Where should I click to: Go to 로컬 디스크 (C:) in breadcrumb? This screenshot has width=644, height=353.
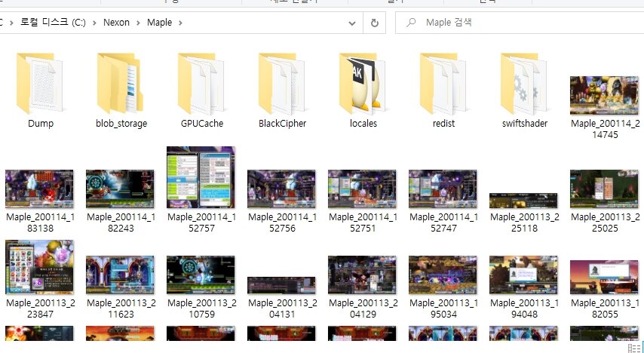(x=53, y=22)
